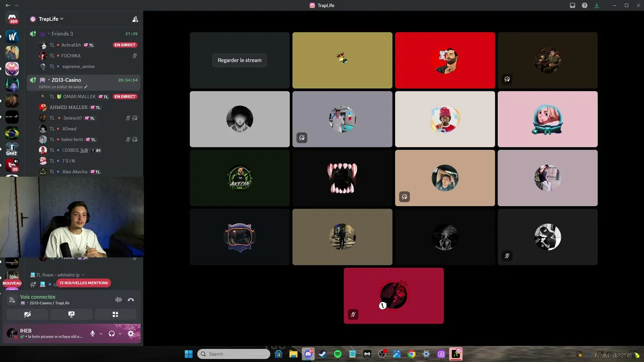Click the green download update icon
The image size is (644, 362).
coord(597,6)
